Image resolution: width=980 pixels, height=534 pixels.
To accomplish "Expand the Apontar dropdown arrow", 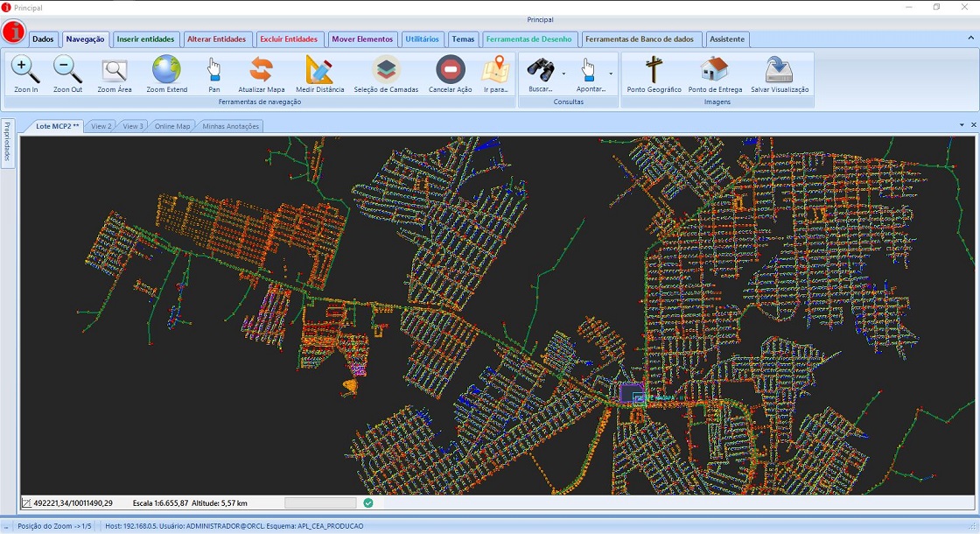I will 611,74.
